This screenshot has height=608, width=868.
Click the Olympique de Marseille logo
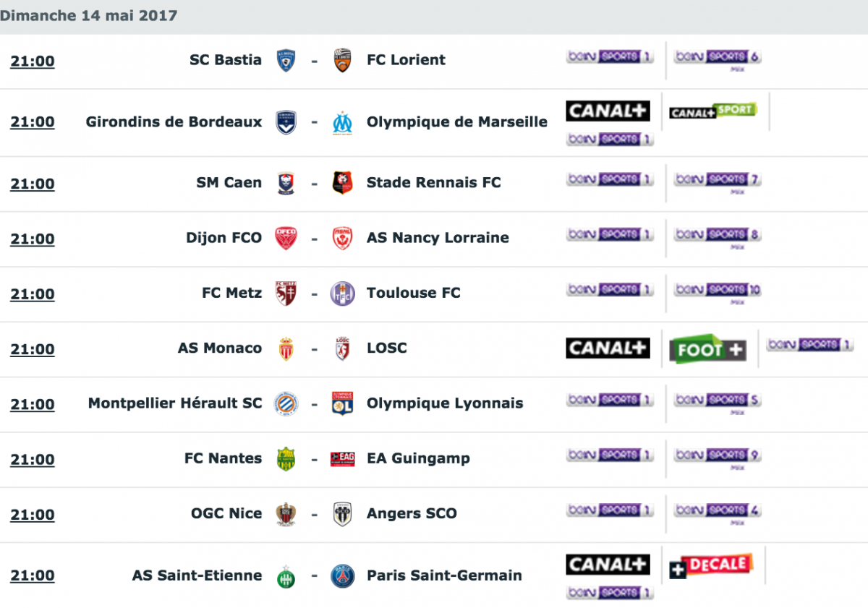(343, 122)
